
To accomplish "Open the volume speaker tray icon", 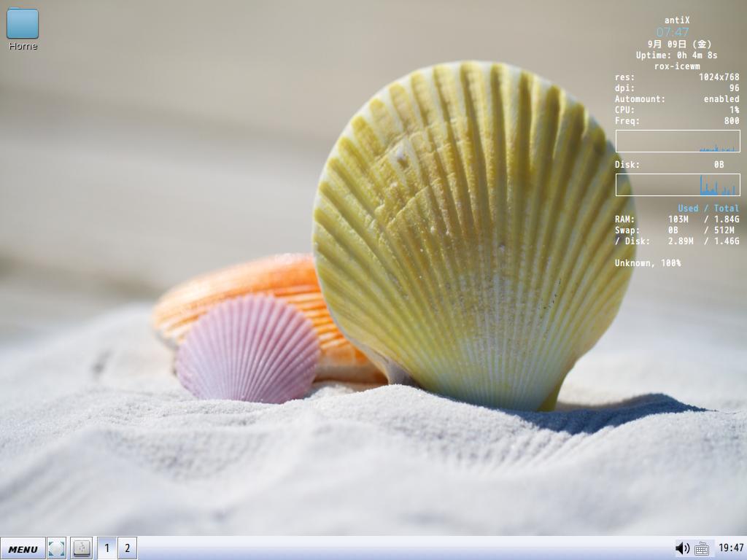I will click(683, 548).
